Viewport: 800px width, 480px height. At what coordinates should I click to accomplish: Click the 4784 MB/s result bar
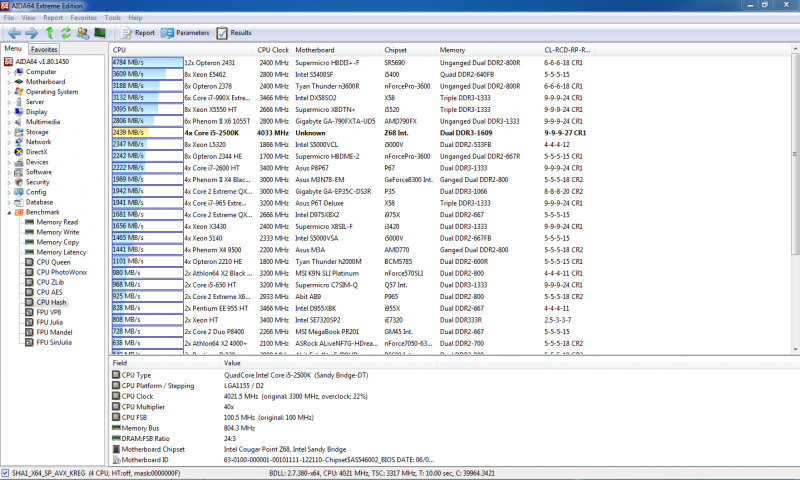147,63
